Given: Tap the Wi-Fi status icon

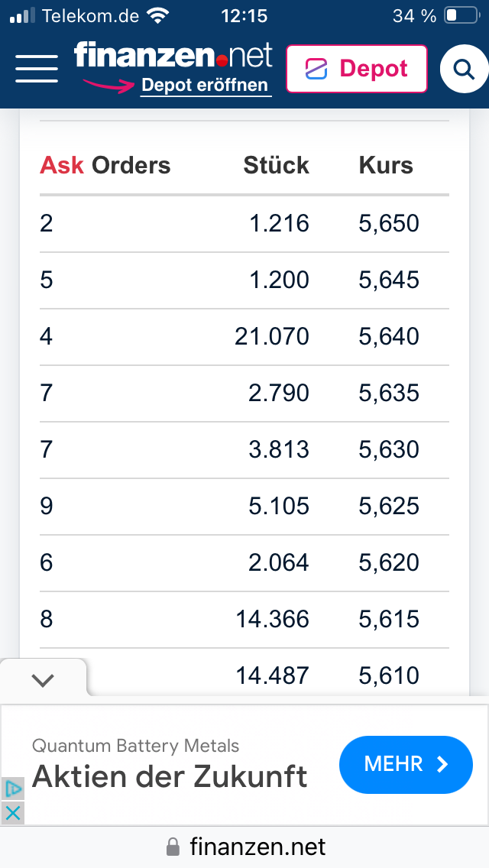Looking at the screenshot, I should coord(159,15).
